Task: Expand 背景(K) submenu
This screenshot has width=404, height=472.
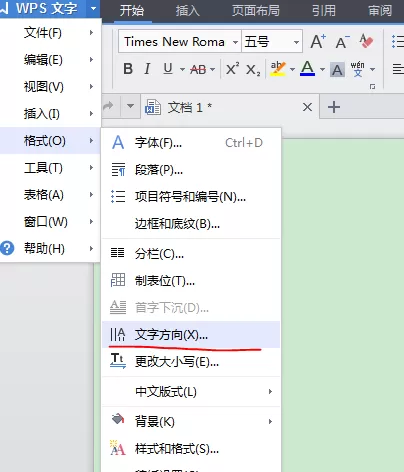Action: tap(191, 422)
